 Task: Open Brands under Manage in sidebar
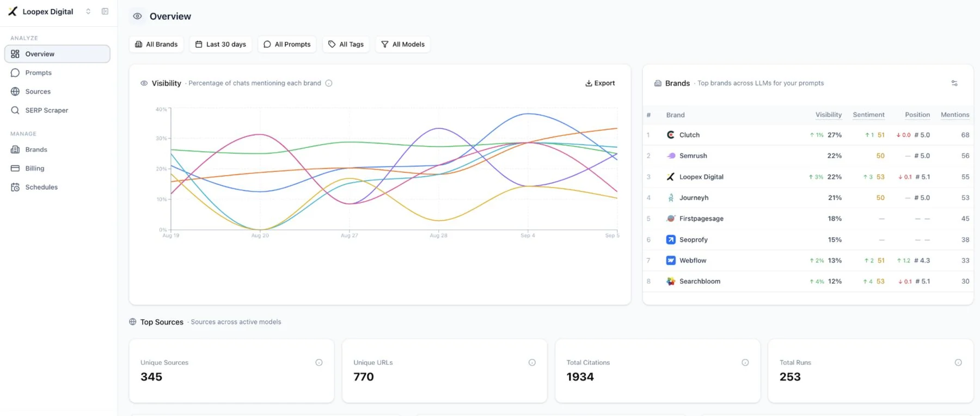(x=57, y=150)
